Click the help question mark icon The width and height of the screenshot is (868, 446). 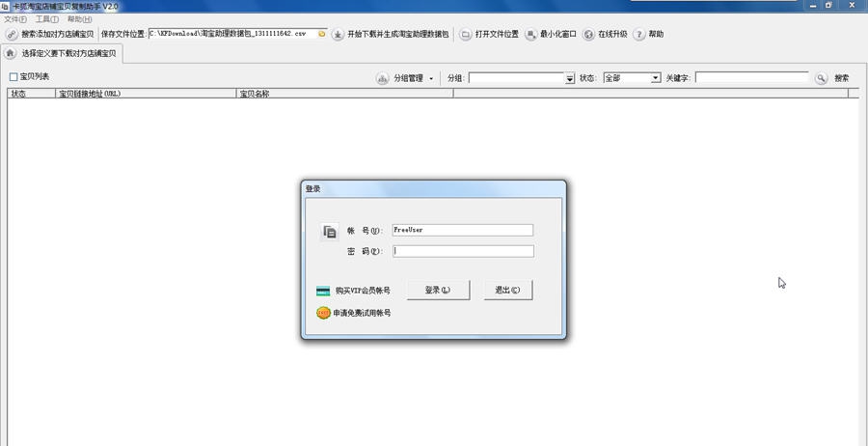click(x=639, y=35)
